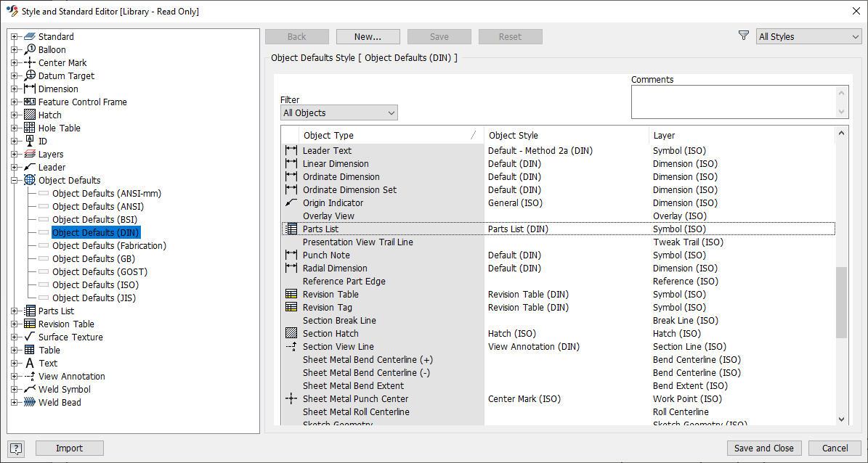The width and height of the screenshot is (868, 463).
Task: Click the Weld Symbol icon in tree
Action: (x=30, y=390)
